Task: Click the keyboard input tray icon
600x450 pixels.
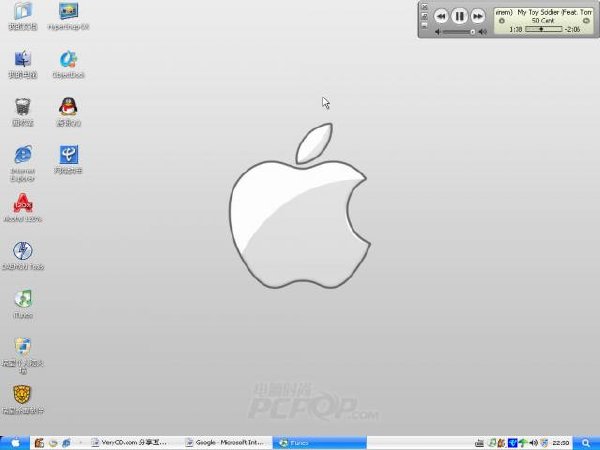Action: pos(479,443)
